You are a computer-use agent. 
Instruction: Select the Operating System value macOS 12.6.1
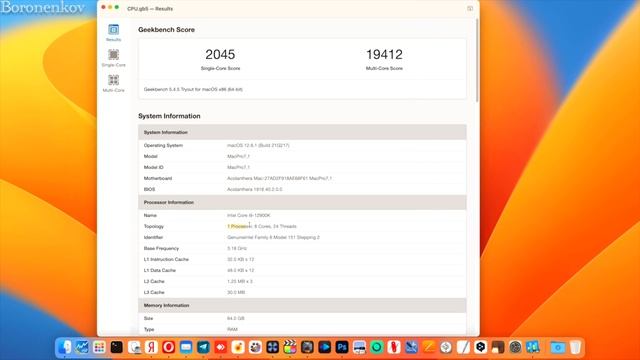[x=258, y=145]
